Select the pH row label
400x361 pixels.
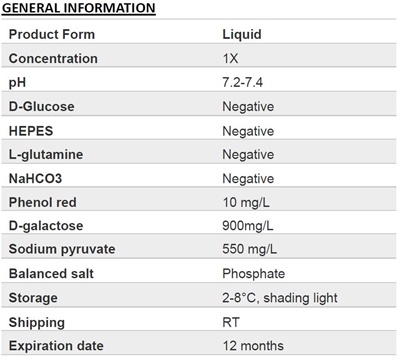click(17, 83)
